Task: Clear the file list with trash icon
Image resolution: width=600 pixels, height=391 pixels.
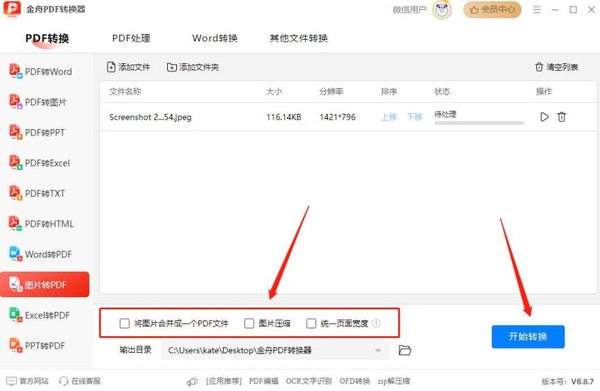Action: coord(539,67)
